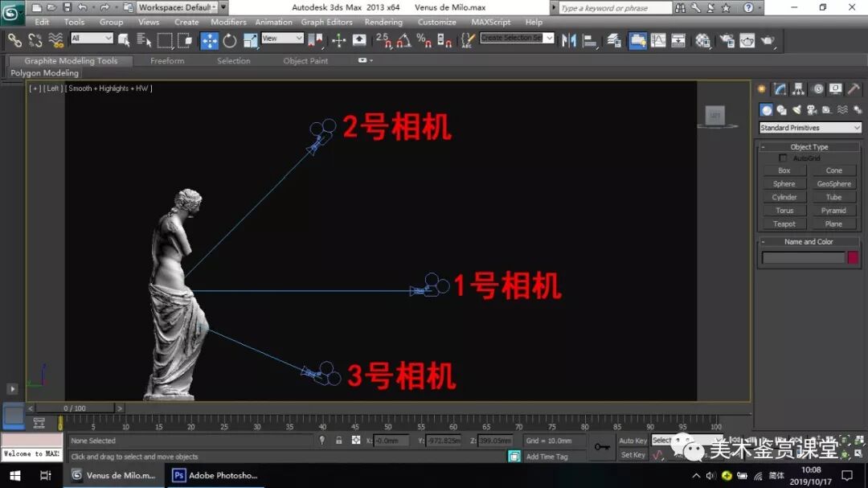The width and height of the screenshot is (868, 488).
Task: Open the Manage Layers dialog
Action: pyautogui.click(x=614, y=40)
